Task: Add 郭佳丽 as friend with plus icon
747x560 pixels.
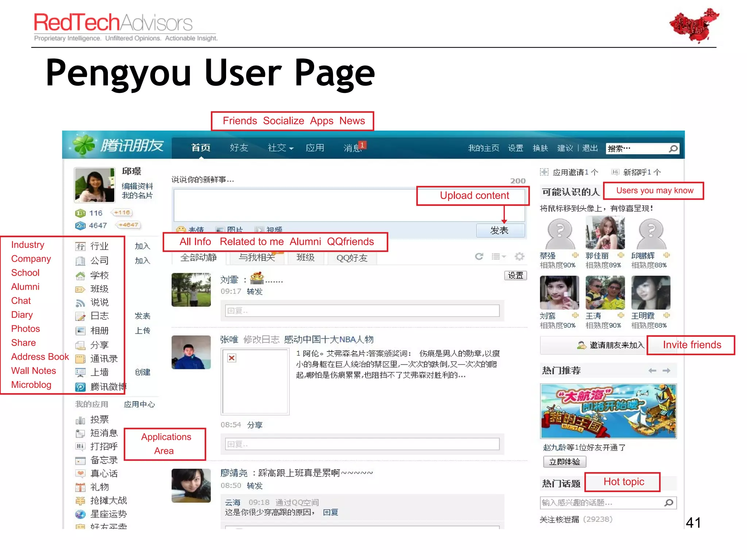Action: click(x=621, y=255)
